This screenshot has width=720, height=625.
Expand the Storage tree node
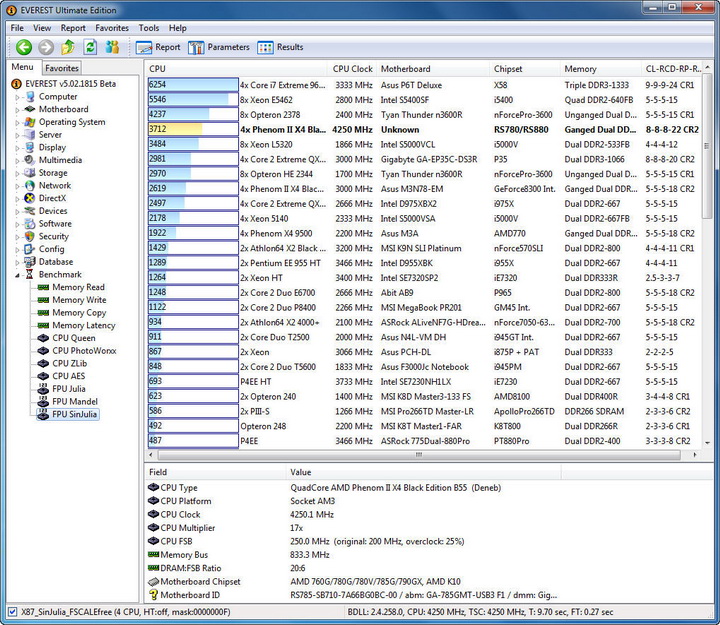tap(17, 174)
